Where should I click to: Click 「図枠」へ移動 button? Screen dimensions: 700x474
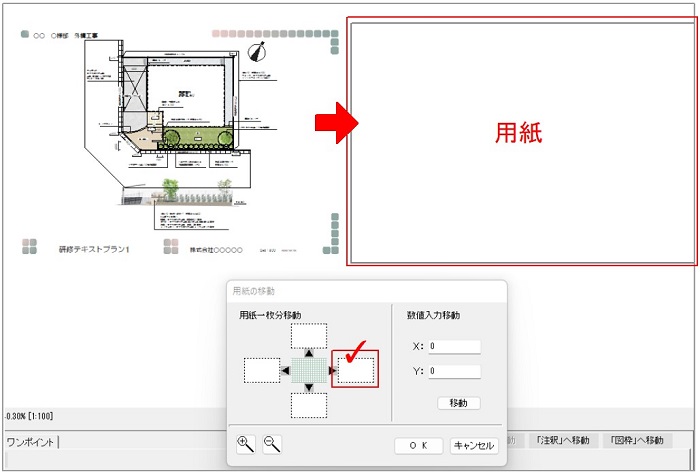[637, 441]
